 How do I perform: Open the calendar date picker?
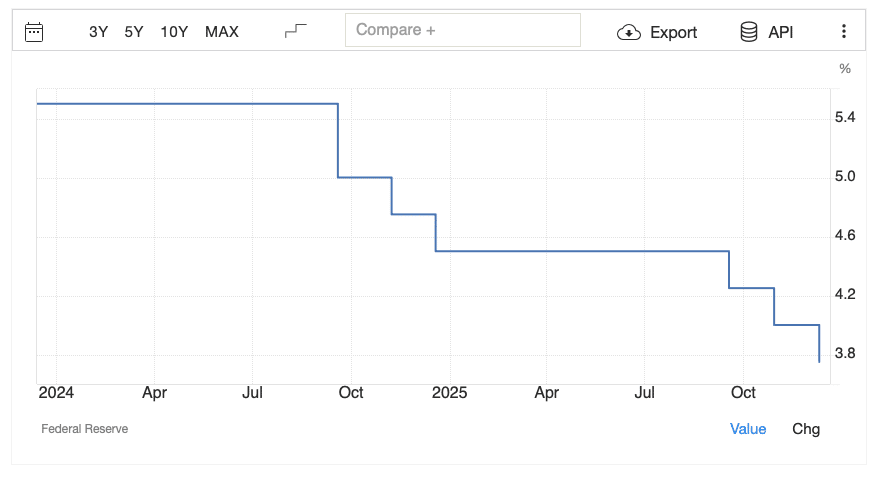tap(34, 32)
